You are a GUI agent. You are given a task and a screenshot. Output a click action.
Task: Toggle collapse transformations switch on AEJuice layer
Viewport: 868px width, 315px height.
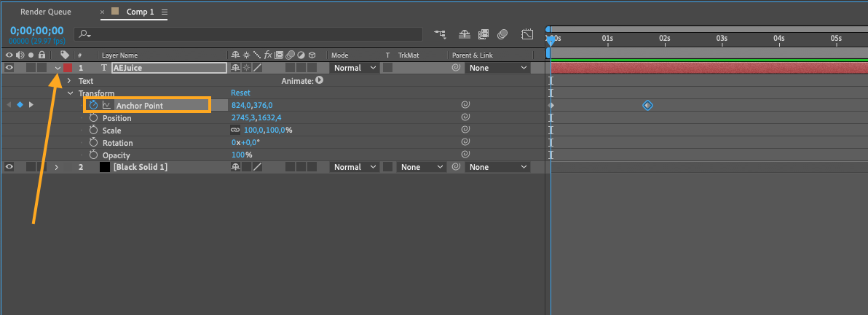point(246,68)
